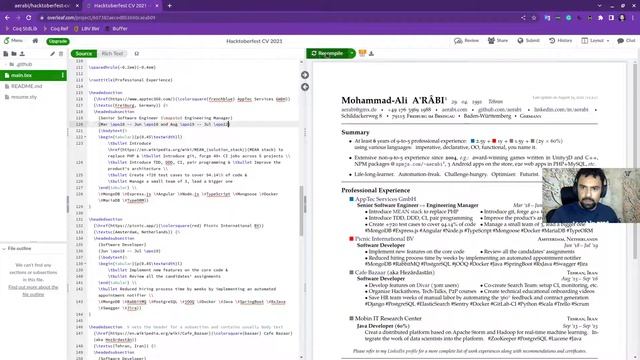Open the Recompile options dropdown arrow

click(352, 53)
